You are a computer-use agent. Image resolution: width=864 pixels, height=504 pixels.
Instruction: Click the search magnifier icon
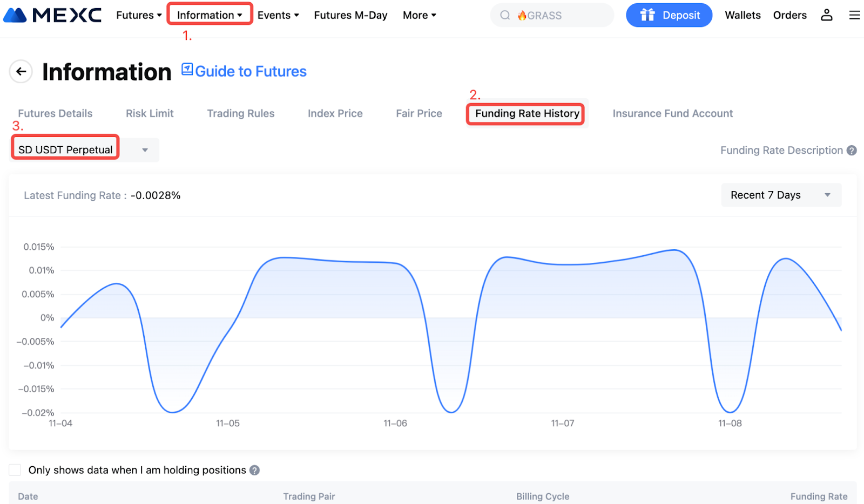coord(505,15)
